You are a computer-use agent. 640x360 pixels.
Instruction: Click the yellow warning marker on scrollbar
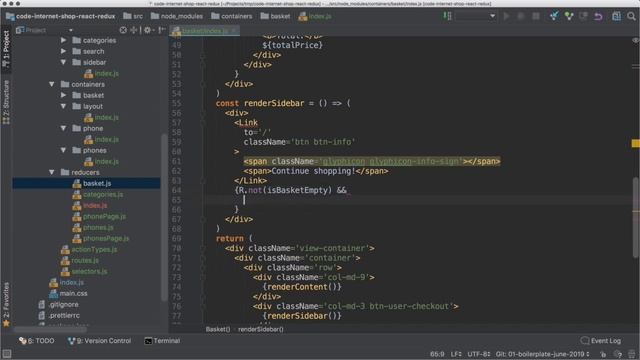tap(636, 143)
